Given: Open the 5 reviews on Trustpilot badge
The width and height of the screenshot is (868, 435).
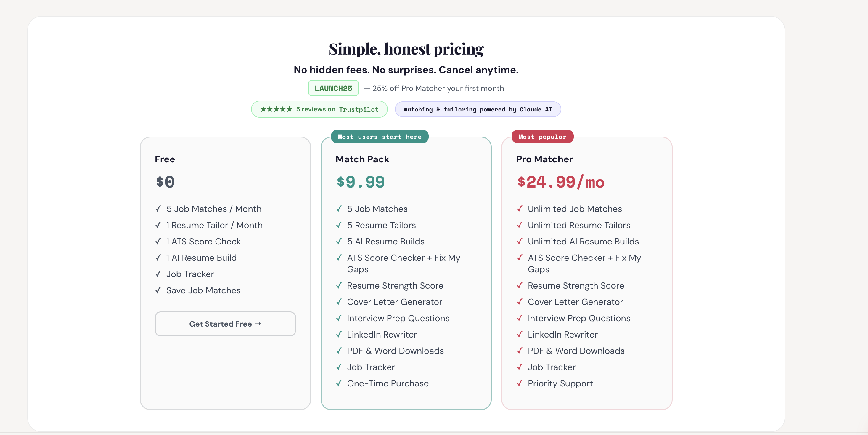Looking at the screenshot, I should tap(319, 109).
